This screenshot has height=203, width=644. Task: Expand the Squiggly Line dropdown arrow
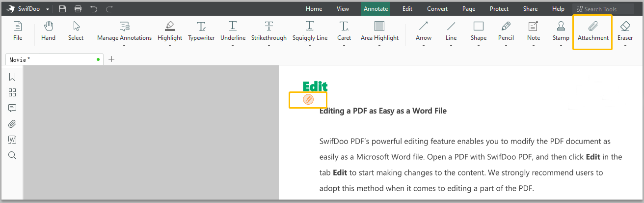[x=310, y=46]
